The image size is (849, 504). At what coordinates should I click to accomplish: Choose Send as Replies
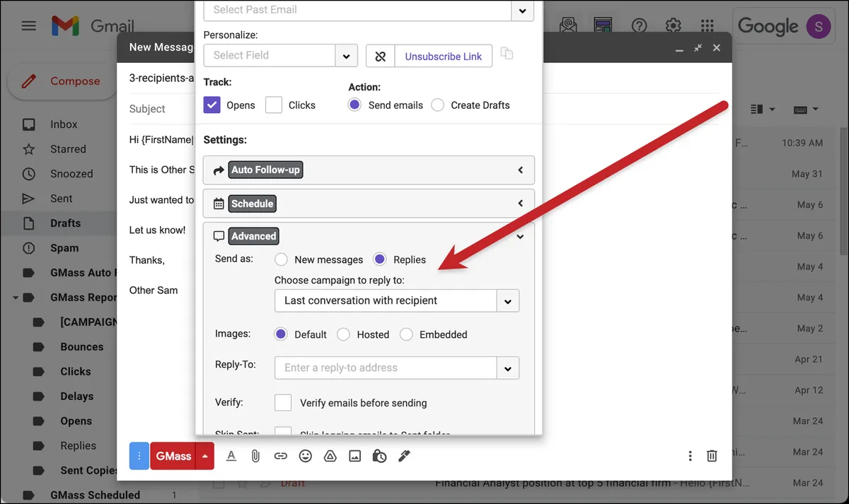point(380,259)
